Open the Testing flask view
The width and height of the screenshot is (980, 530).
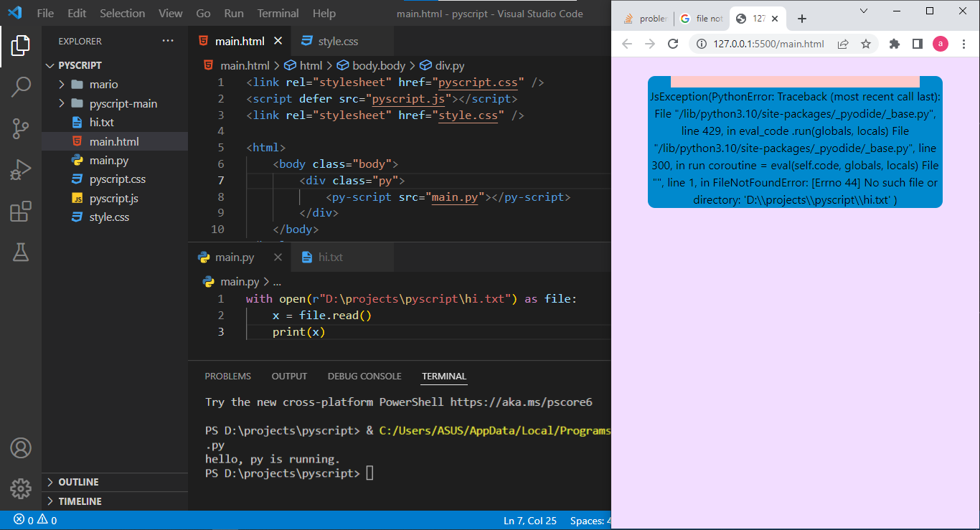[x=21, y=252]
